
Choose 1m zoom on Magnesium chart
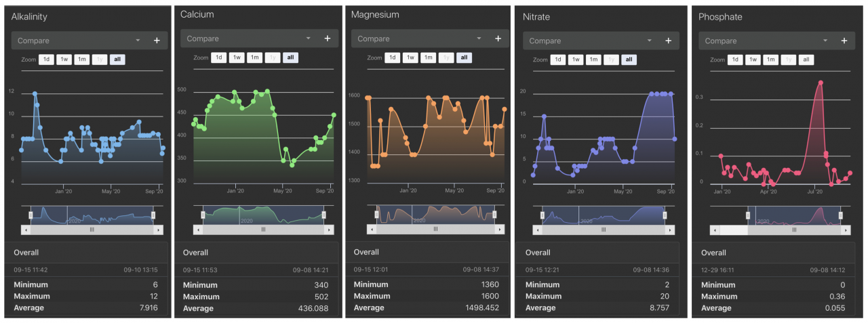tap(428, 58)
